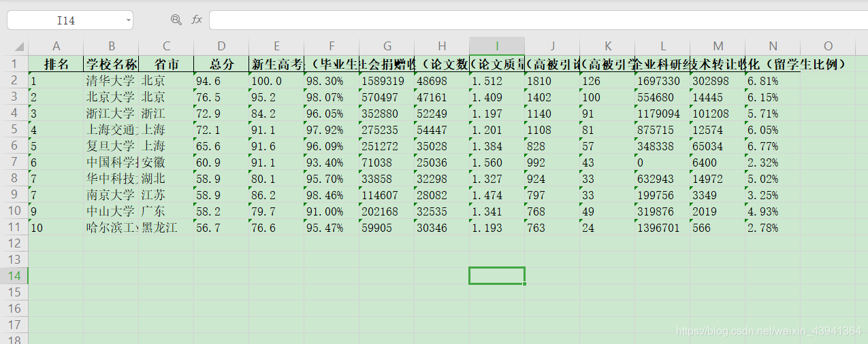Select row 1 header
Viewport: 868px width, 344px height.
pyautogui.click(x=14, y=64)
